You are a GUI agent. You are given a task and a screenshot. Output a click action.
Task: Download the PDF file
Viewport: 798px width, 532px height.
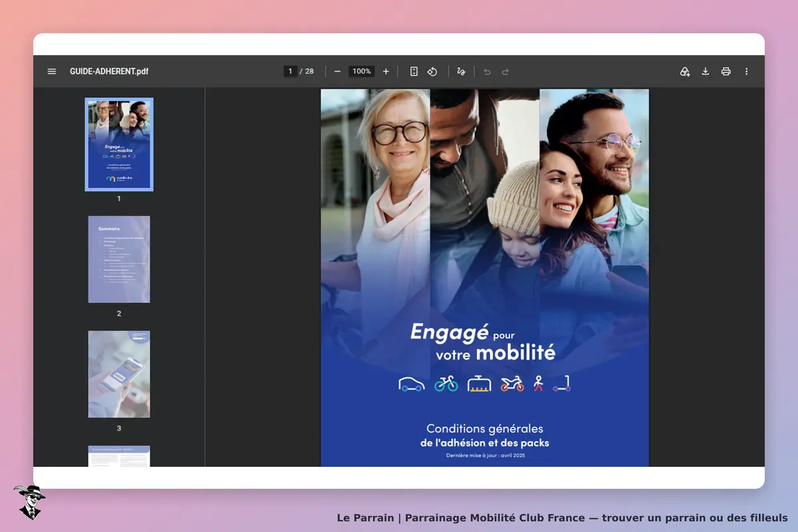pyautogui.click(x=706, y=71)
